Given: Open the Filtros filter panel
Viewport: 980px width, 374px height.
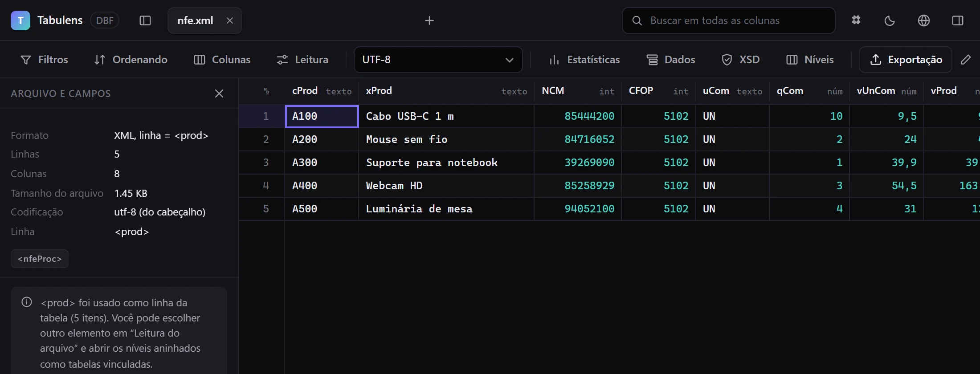Looking at the screenshot, I should [x=45, y=60].
